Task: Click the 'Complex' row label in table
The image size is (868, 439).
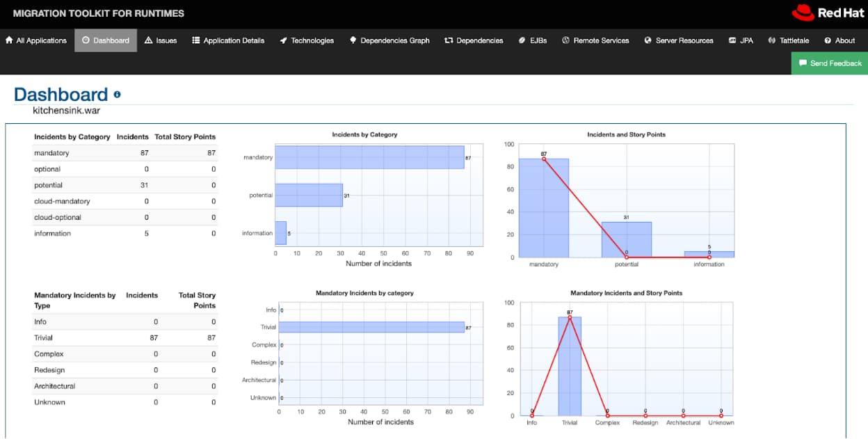Action: pos(48,354)
